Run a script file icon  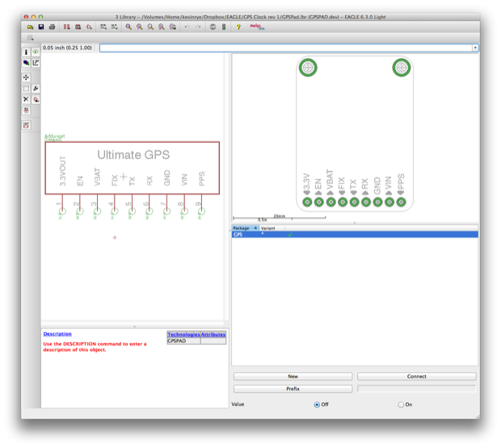(103, 27)
